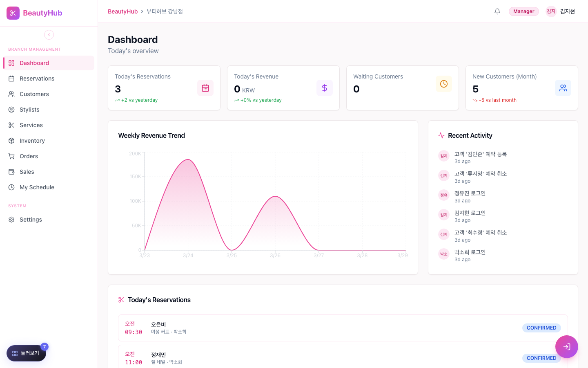The height and width of the screenshot is (368, 588).
Task: Click the Services scissors icon
Action: coord(11,125)
